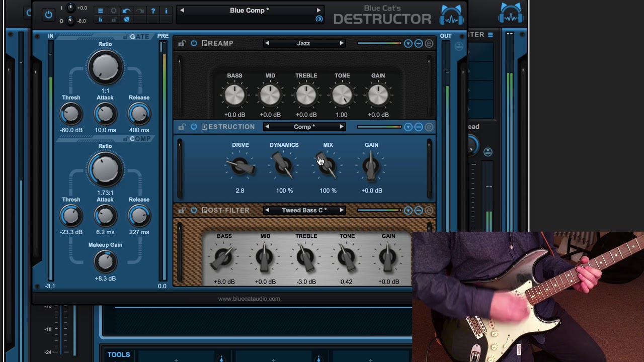Click POST-FILTER minus circle icon
Image resolution: width=644 pixels, height=362 pixels.
tap(419, 211)
